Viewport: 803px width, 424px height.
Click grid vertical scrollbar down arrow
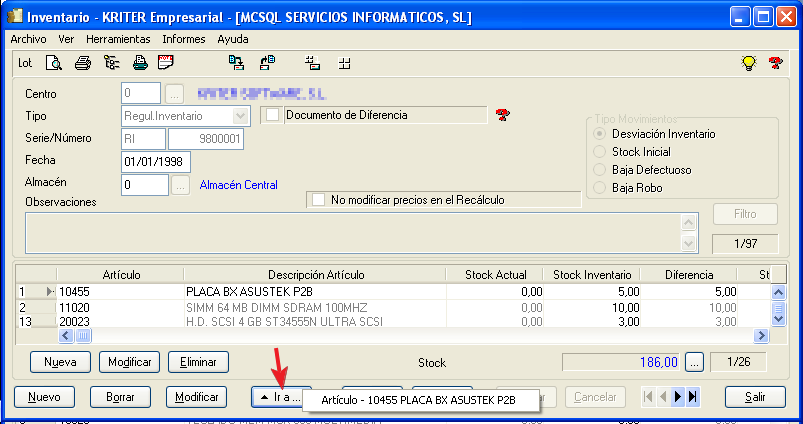[778, 319]
